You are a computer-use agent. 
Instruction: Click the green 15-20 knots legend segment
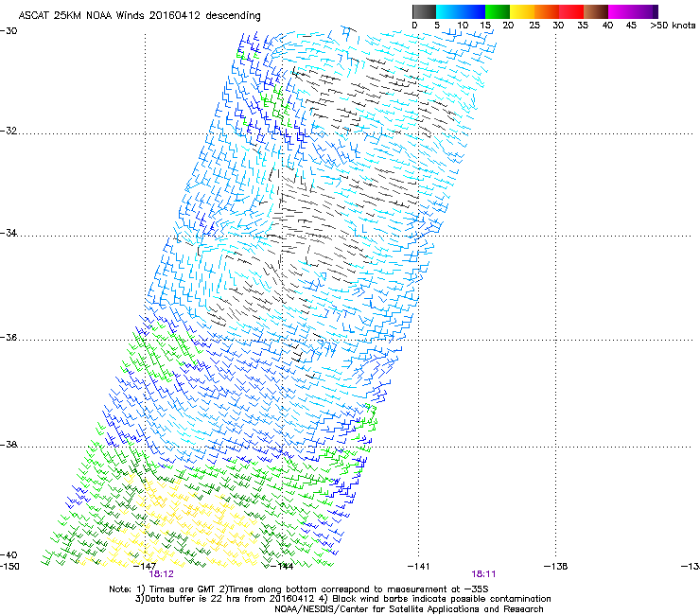pos(498,11)
